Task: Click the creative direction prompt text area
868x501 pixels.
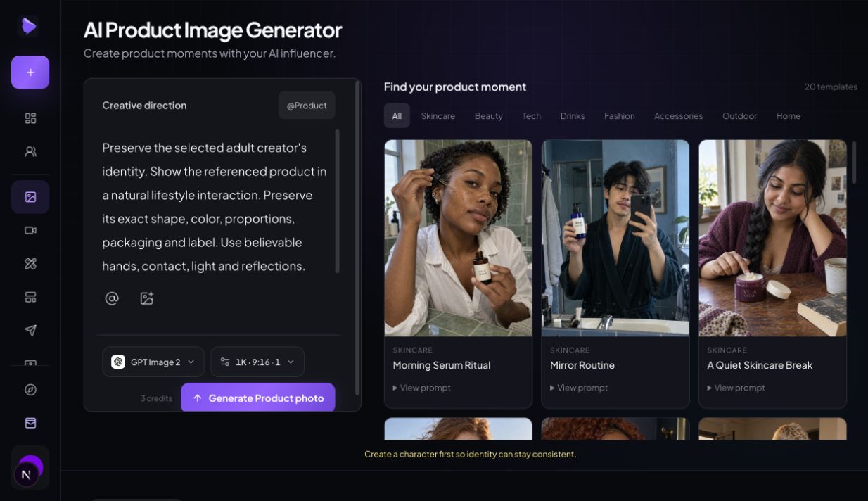Action: point(215,207)
